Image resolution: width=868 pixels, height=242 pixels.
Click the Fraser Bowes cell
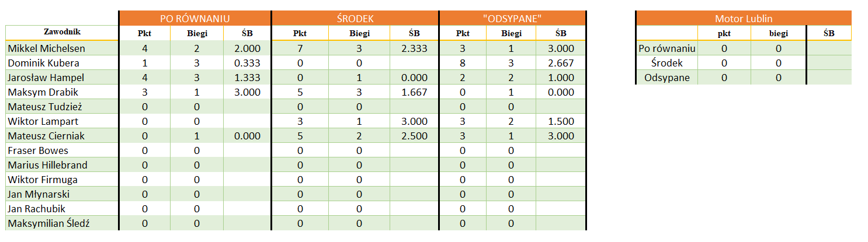tap(62, 150)
